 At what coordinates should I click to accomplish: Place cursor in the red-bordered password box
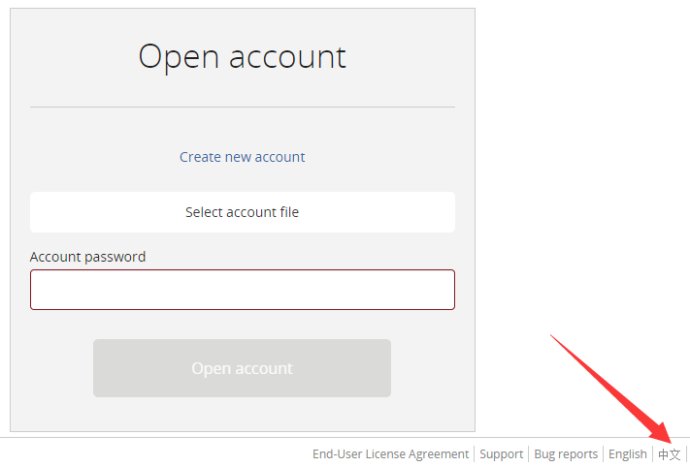[x=242, y=290]
